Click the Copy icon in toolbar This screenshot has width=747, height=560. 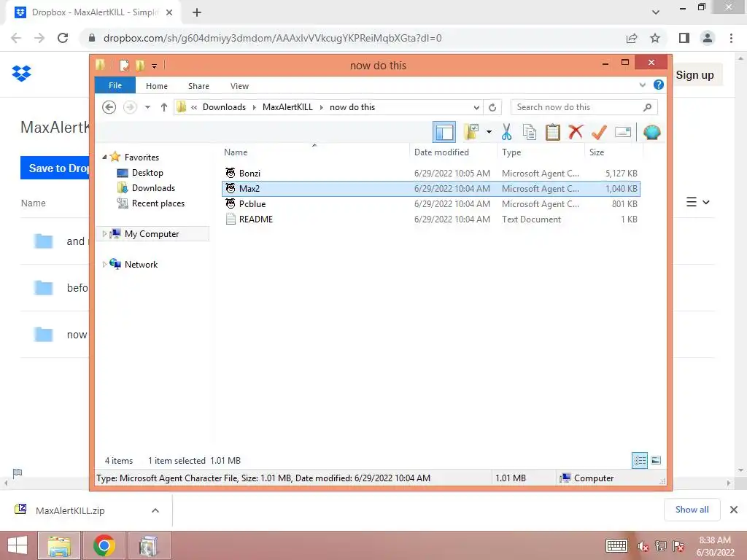pos(530,132)
